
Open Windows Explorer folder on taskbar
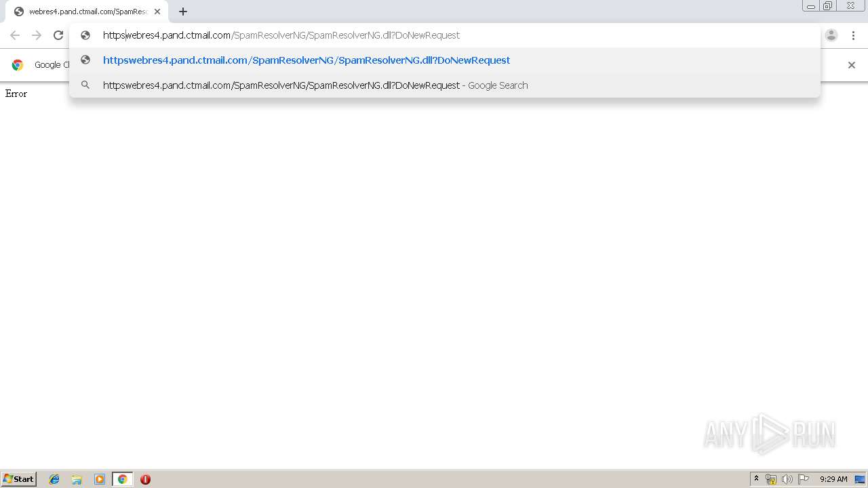(x=77, y=479)
